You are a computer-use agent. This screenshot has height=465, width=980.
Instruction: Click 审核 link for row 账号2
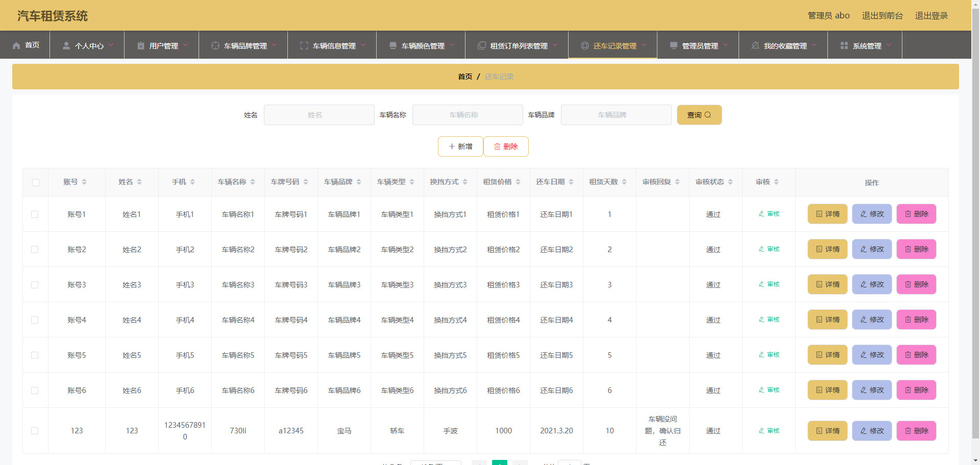(x=769, y=249)
